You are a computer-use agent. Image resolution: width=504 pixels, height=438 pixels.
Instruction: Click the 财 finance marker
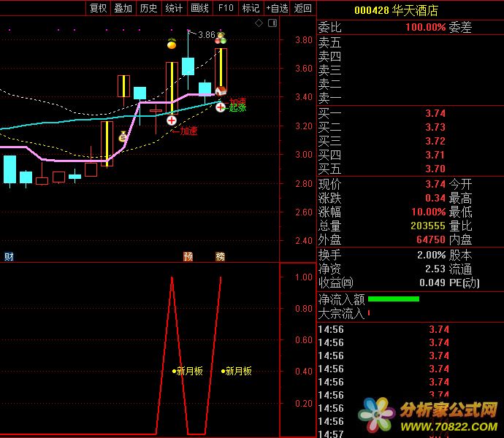point(9,256)
